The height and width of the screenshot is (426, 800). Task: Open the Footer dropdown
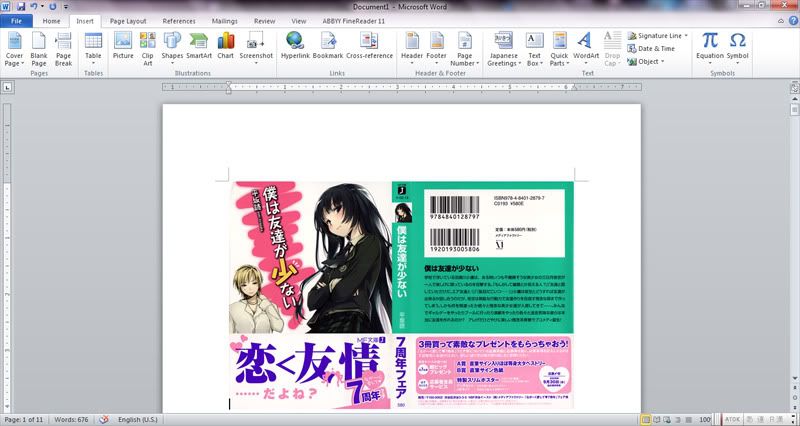coord(436,49)
